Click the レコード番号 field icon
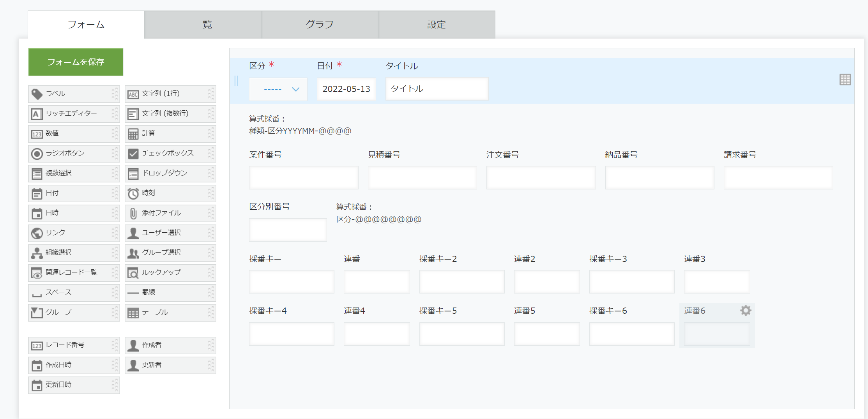This screenshot has height=419, width=868. pos(37,346)
